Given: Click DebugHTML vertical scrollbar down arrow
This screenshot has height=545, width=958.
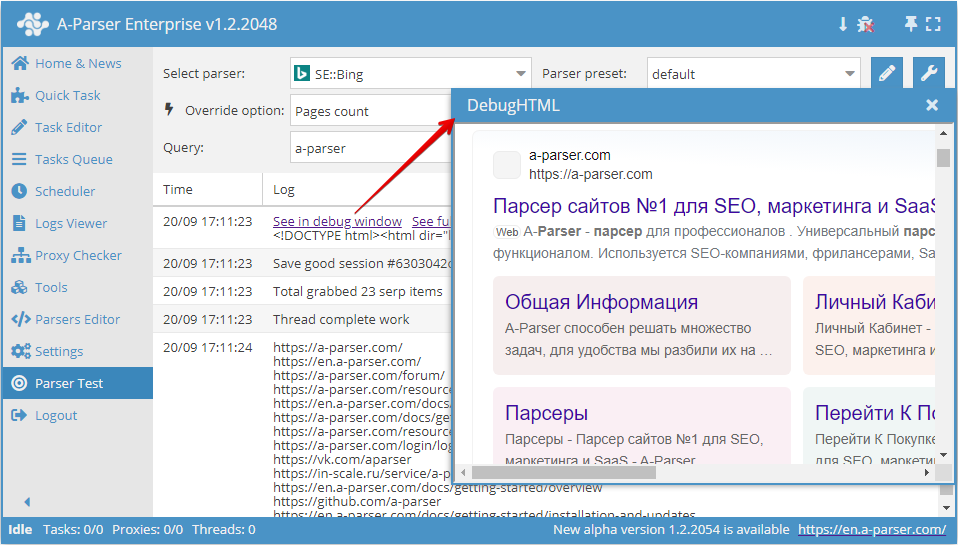Looking at the screenshot, I should click(943, 455).
